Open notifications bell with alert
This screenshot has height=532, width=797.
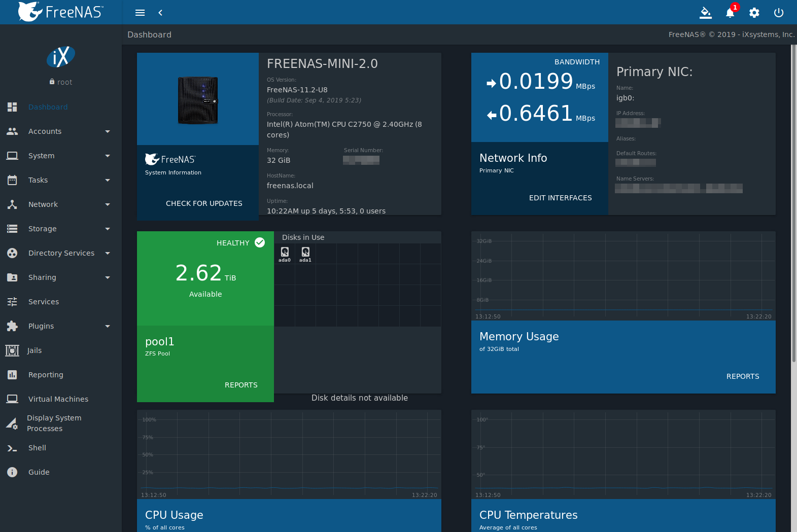(x=731, y=12)
